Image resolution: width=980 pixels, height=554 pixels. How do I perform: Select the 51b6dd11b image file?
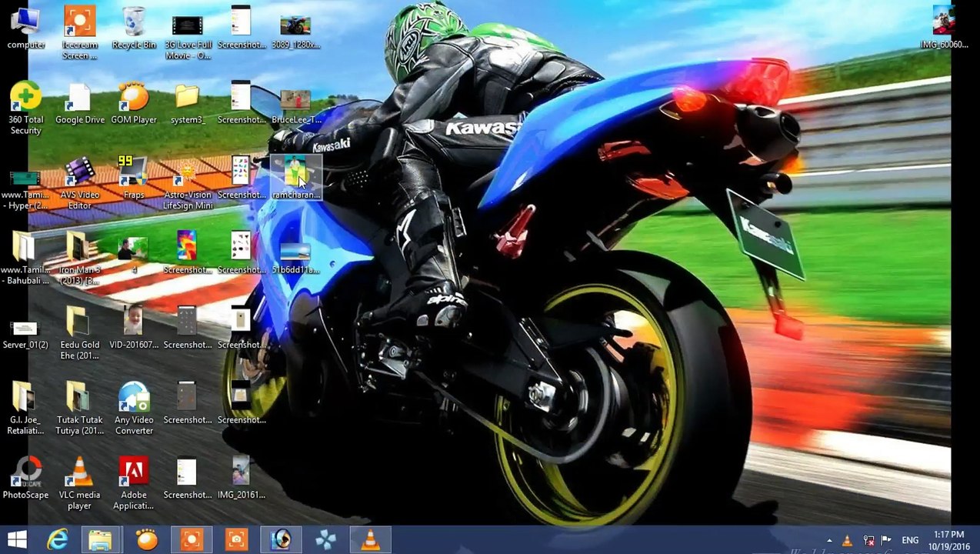tap(295, 258)
